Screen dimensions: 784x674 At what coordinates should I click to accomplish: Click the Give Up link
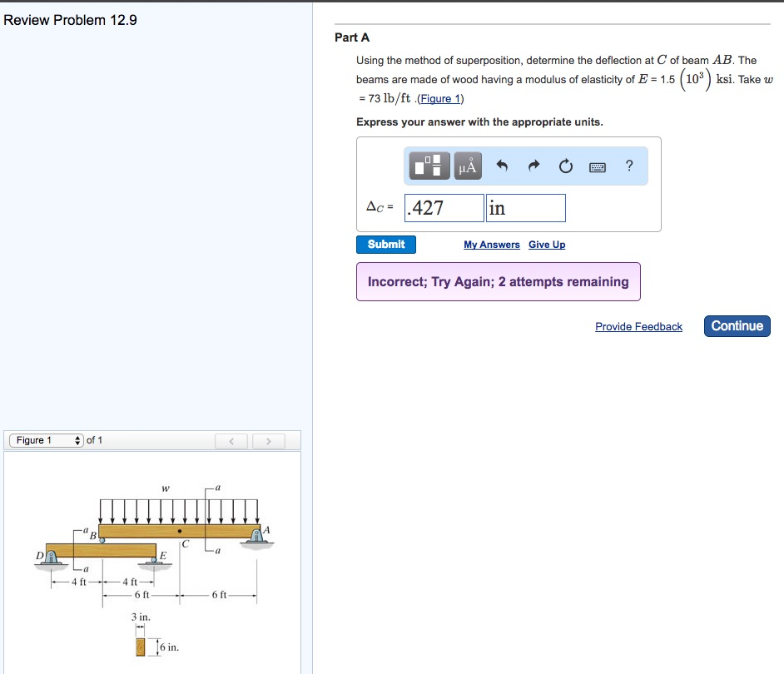pos(547,245)
